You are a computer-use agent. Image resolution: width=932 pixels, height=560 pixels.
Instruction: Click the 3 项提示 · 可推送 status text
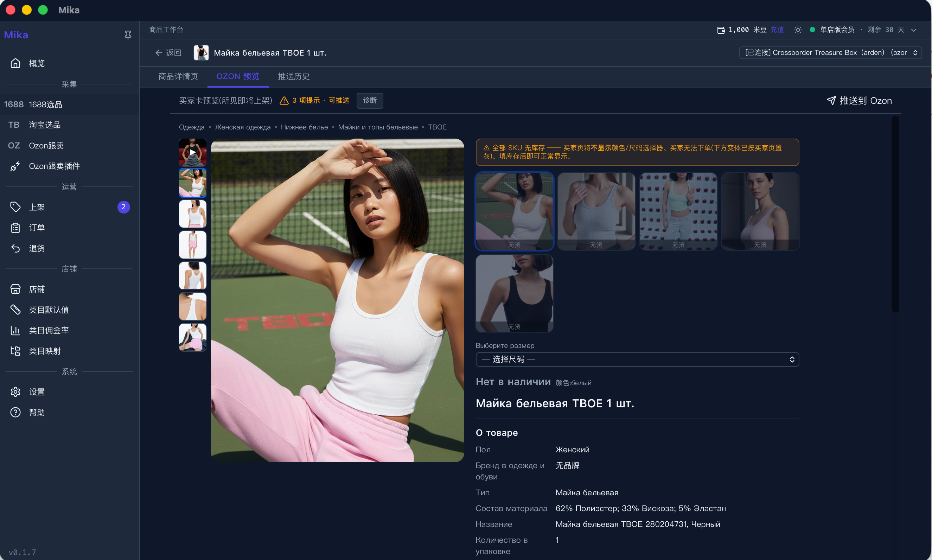(x=321, y=100)
